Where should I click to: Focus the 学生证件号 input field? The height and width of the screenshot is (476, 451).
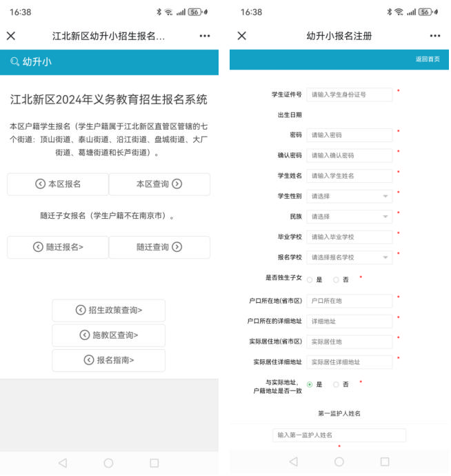(350, 95)
